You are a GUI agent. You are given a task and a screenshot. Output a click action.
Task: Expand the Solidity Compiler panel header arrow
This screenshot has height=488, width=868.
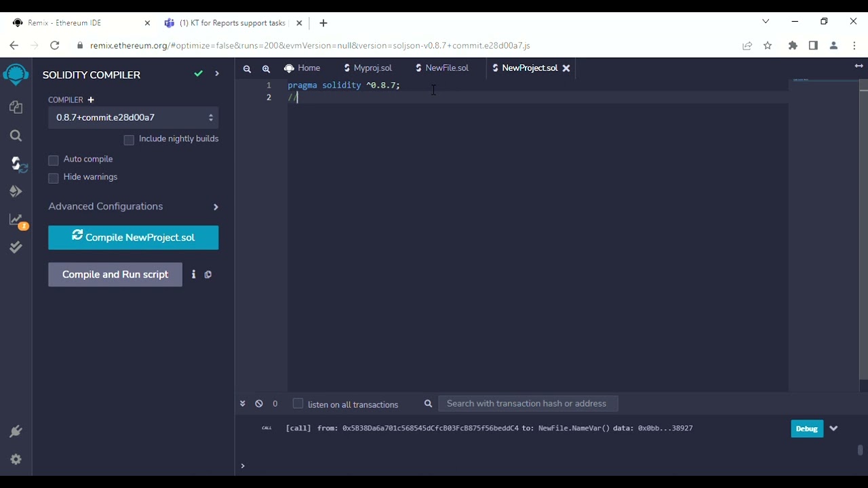(x=217, y=73)
